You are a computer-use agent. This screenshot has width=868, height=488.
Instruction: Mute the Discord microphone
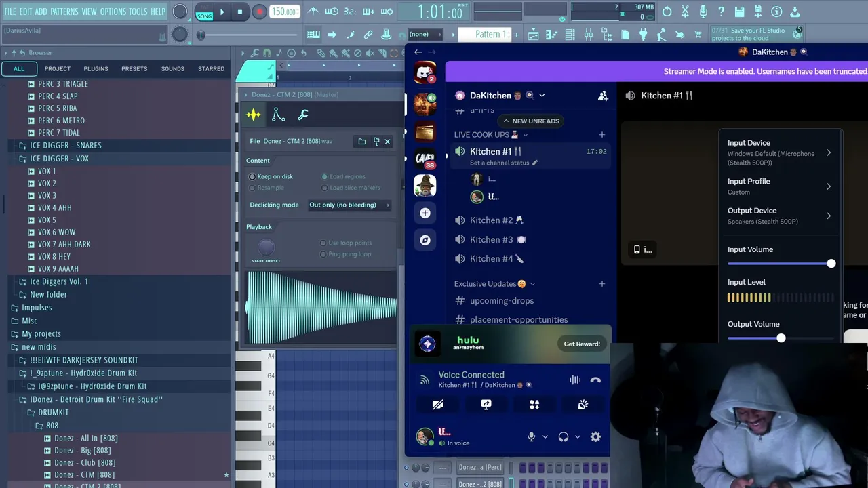pos(532,437)
